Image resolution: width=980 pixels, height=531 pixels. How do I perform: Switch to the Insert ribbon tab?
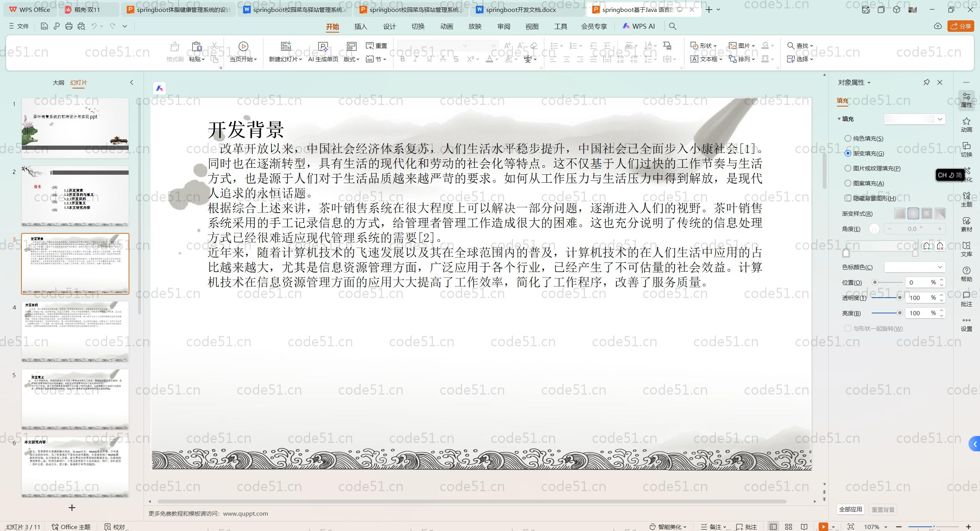[x=360, y=26]
